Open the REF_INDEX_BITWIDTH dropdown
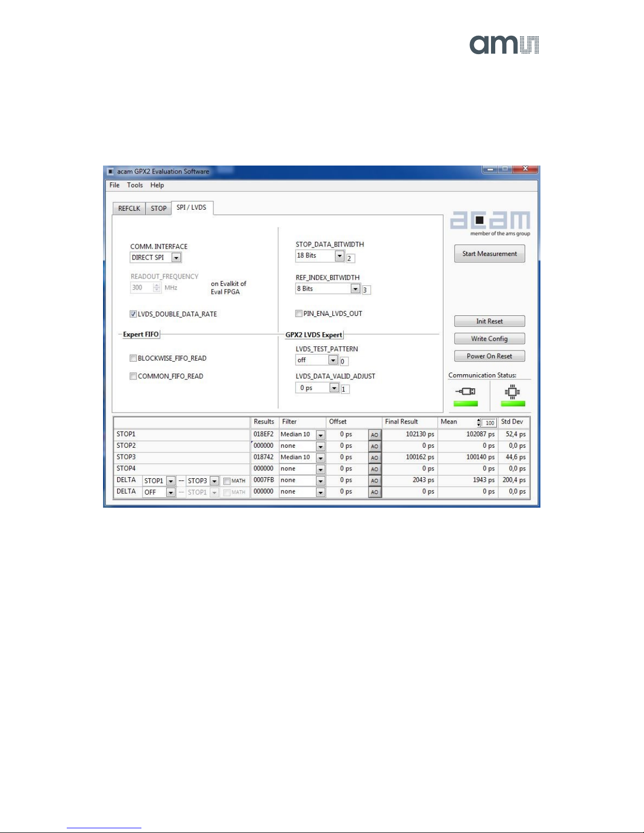Image resolution: width=644 pixels, height=833 pixels. tap(355, 289)
